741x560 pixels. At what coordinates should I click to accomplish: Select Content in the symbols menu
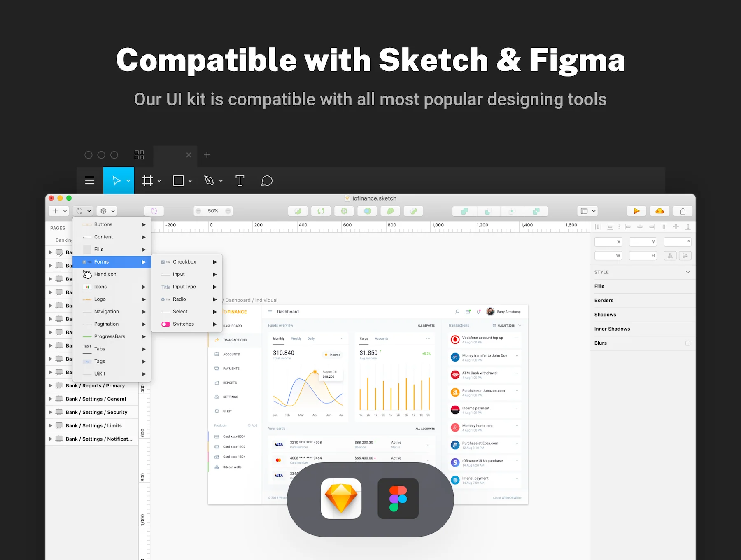click(x=112, y=237)
